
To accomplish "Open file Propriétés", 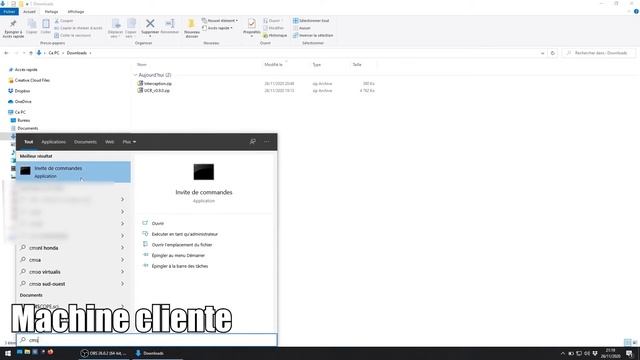I will [251, 27].
